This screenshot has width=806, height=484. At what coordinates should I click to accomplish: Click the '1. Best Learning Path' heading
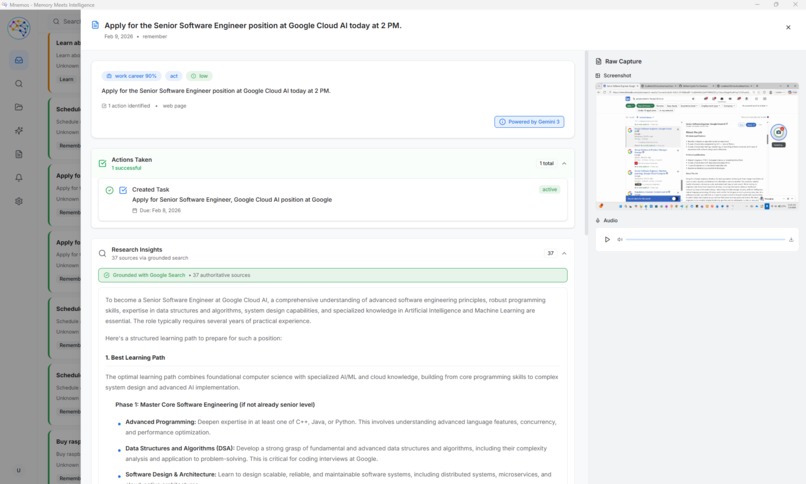[135, 358]
